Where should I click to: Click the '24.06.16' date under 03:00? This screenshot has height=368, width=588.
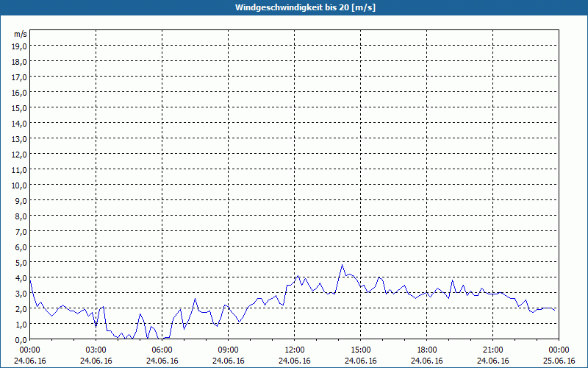(96, 361)
